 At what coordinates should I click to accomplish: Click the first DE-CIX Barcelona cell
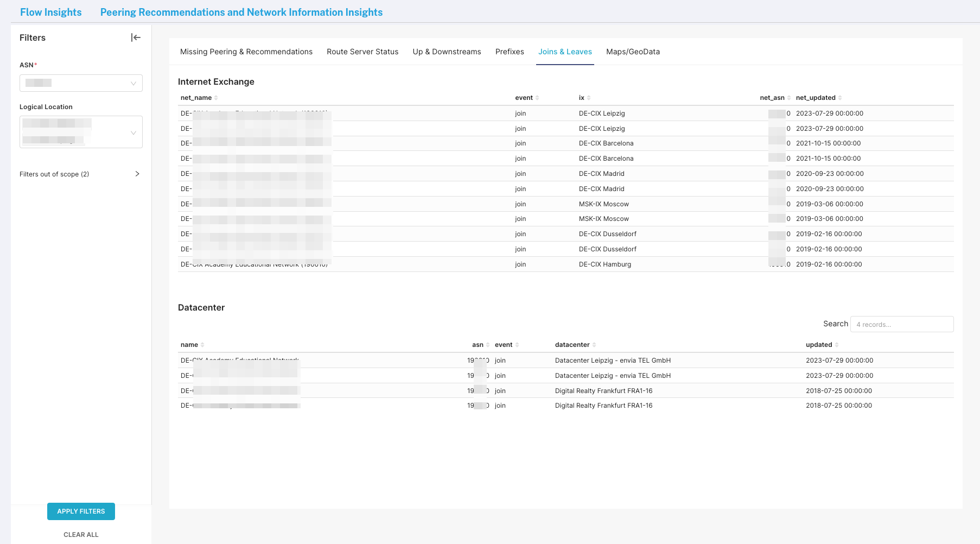point(606,143)
